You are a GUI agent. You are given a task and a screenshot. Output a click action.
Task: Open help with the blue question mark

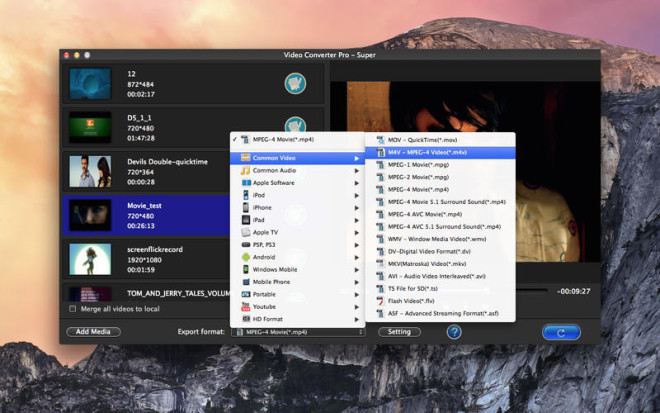[x=454, y=332]
